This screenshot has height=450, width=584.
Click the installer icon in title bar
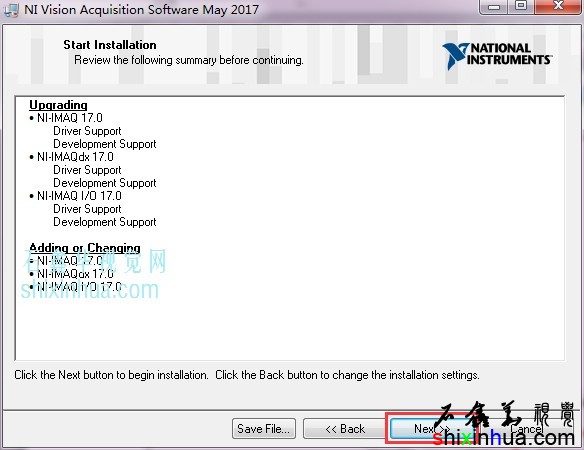pyautogui.click(x=10, y=9)
